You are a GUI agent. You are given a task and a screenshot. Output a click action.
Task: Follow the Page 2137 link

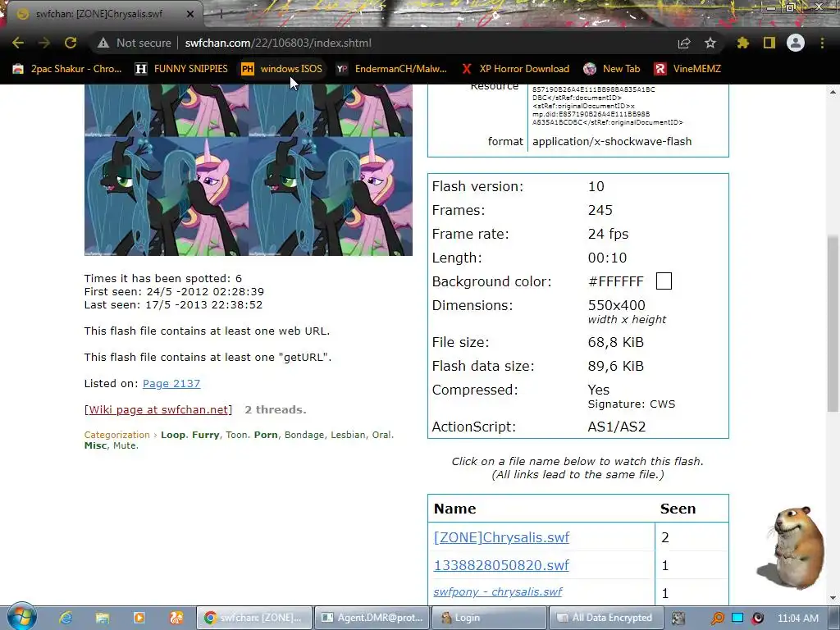(x=171, y=384)
